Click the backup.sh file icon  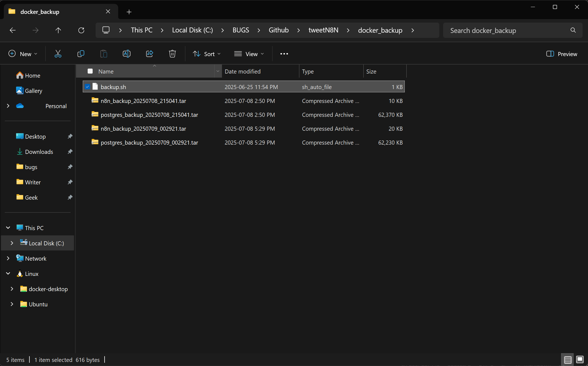tap(95, 87)
